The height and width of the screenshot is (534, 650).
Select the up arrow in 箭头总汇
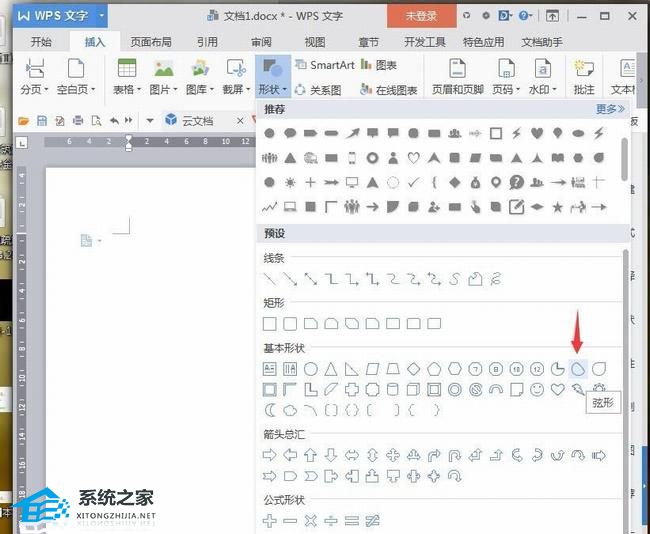coord(310,455)
